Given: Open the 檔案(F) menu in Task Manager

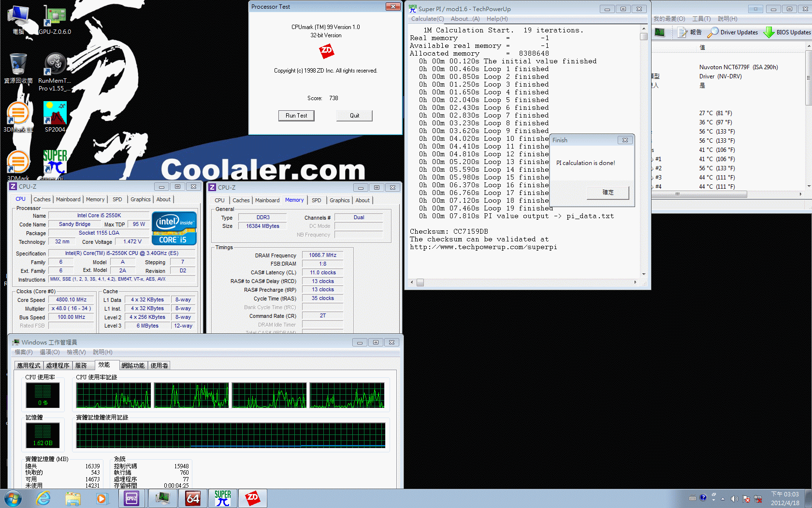Looking at the screenshot, I should click(x=24, y=352).
